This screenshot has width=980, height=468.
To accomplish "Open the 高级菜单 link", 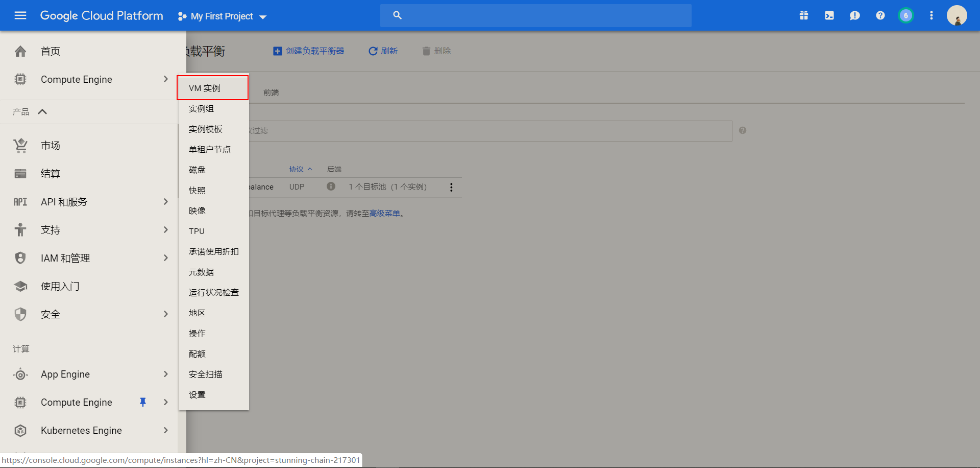I will (x=384, y=214).
